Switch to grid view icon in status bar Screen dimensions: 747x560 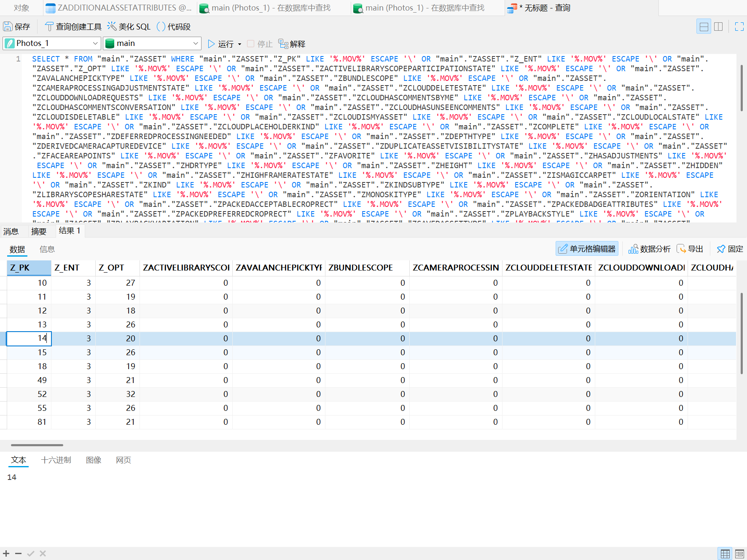(x=725, y=553)
